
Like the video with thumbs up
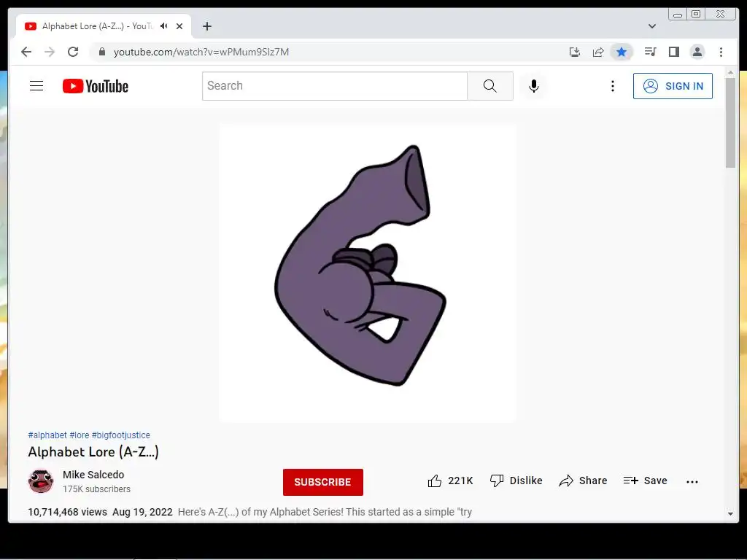tap(450, 481)
